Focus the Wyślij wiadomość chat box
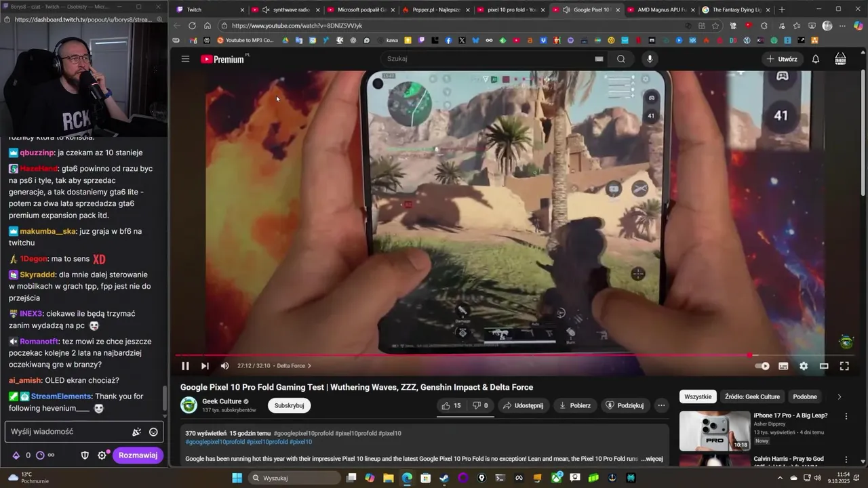The width and height of the screenshot is (868, 488). point(83,432)
